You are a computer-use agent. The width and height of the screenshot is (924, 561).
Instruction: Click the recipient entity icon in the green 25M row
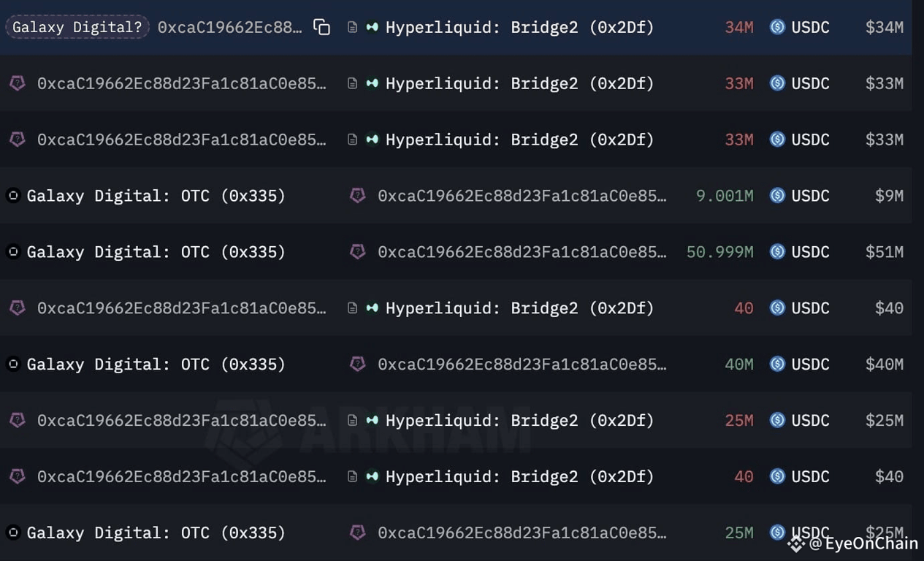(358, 533)
